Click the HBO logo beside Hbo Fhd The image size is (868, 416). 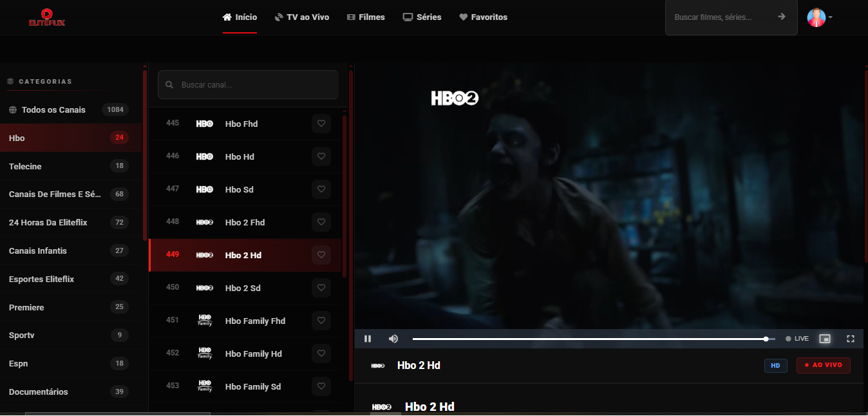[x=205, y=124]
